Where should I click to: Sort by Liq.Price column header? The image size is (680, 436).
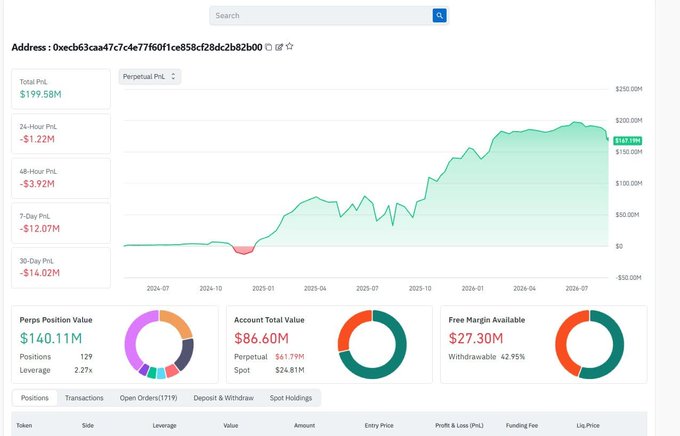point(588,426)
